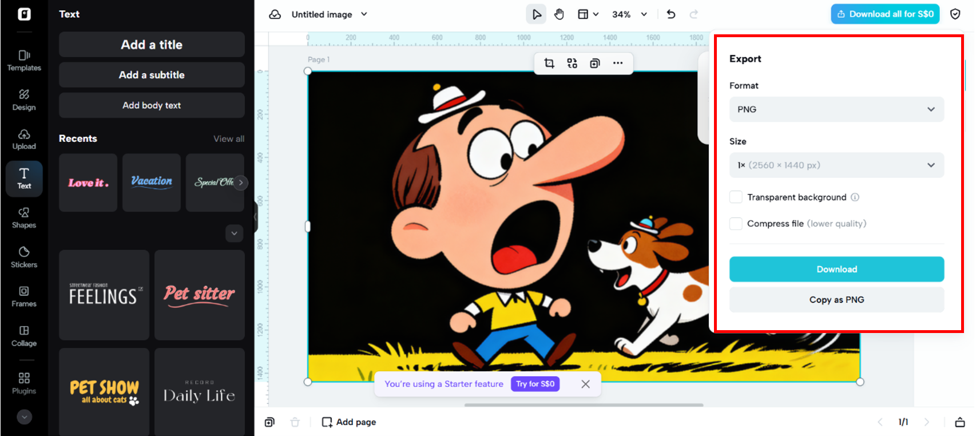Select the Text sidebar tab

pos(24,179)
